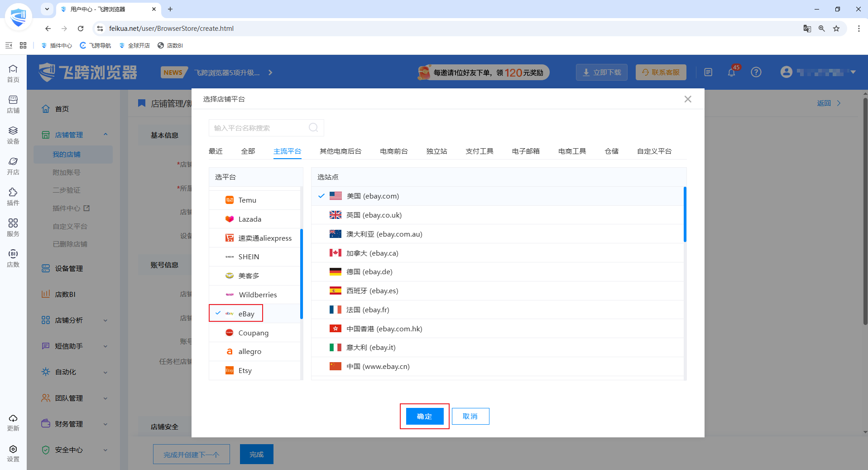The image size is (868, 470).
Task: Switch to the 最近 tab
Action: 216,151
